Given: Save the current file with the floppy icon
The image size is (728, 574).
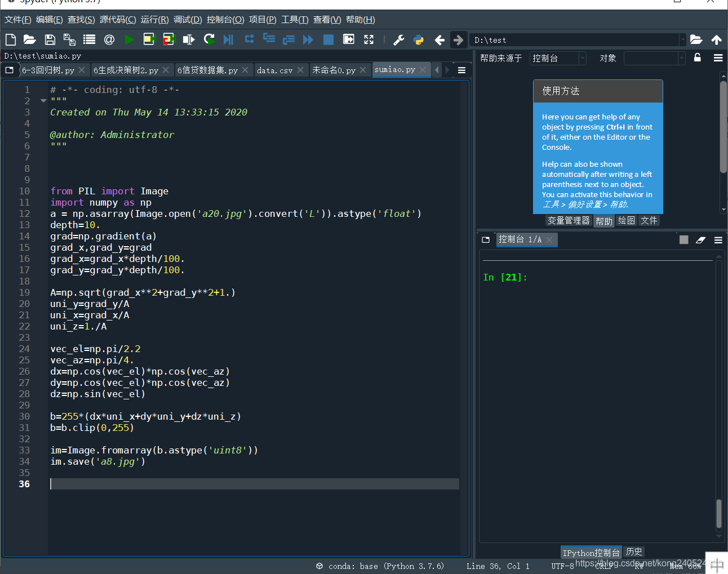Looking at the screenshot, I should coord(50,39).
